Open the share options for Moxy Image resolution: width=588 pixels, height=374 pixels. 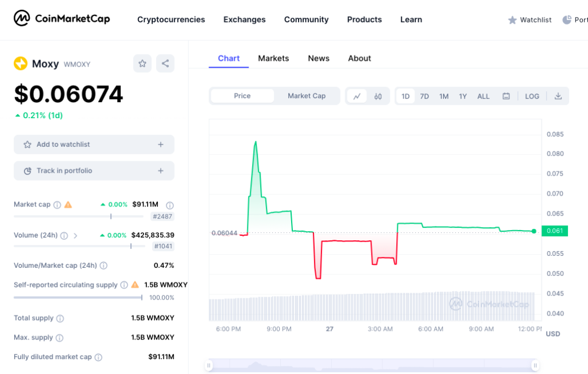coord(165,63)
